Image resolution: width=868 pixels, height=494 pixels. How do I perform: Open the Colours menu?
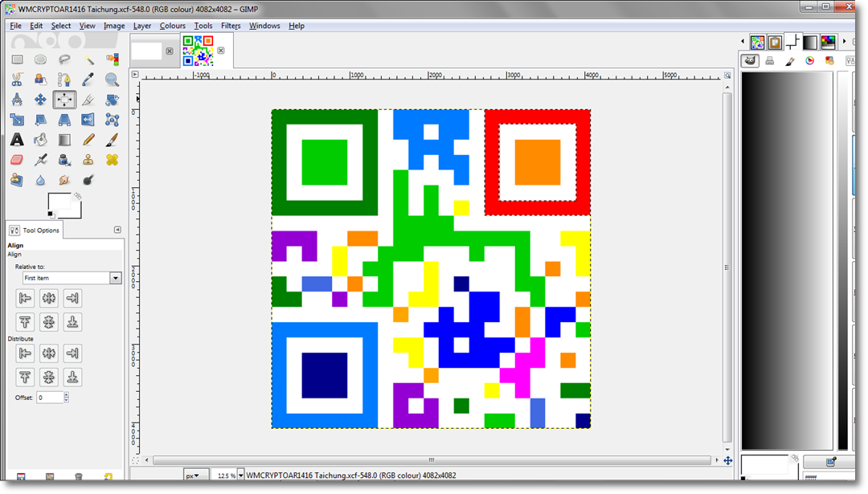pyautogui.click(x=172, y=26)
